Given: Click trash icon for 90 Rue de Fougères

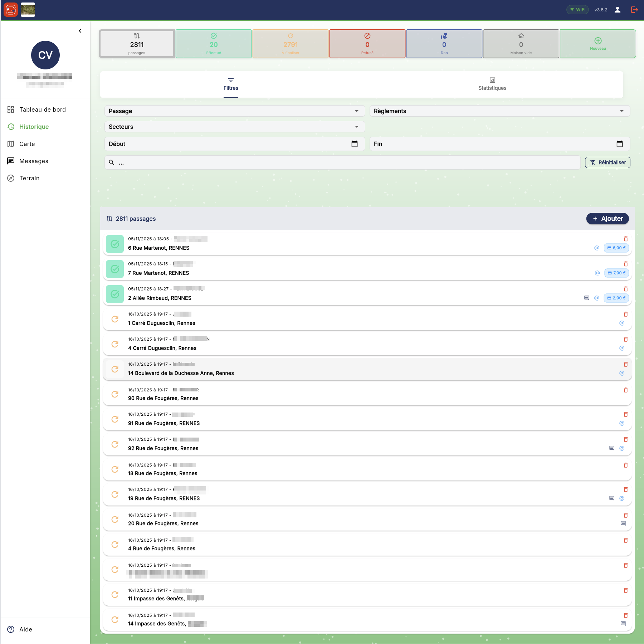Looking at the screenshot, I should (x=626, y=390).
